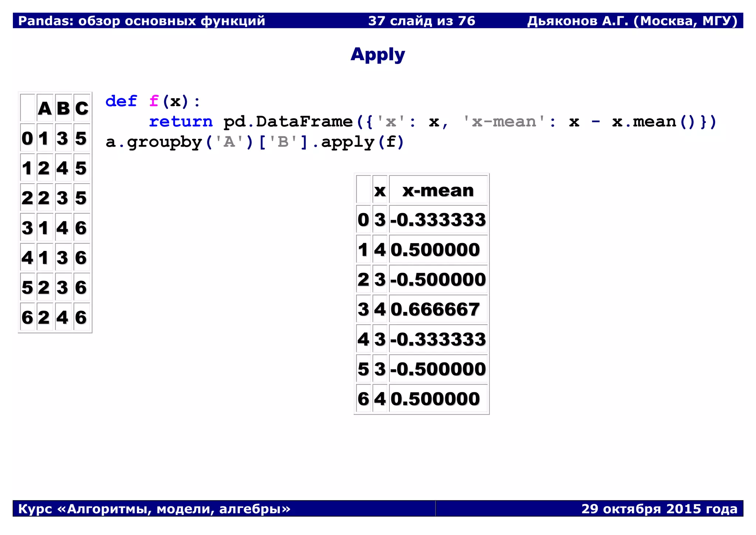Click the 'x-mean' string in code

click(x=504, y=122)
